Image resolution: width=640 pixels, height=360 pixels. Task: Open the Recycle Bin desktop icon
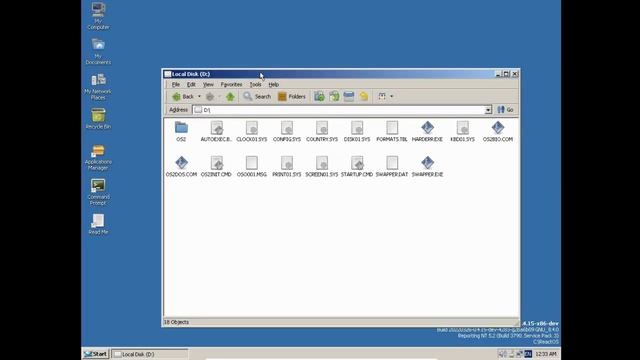click(x=98, y=118)
